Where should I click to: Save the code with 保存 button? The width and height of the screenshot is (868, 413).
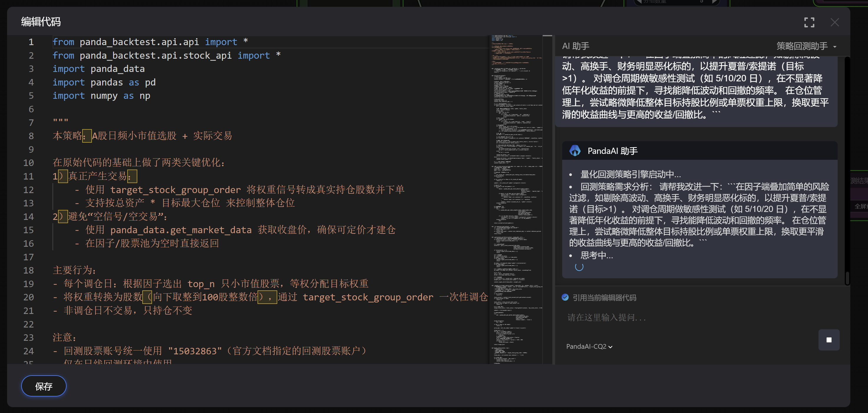point(44,386)
